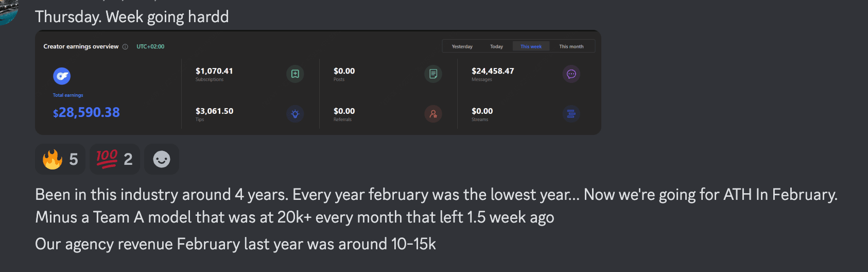
Task: Select the Yesterday tab
Action: click(x=462, y=46)
